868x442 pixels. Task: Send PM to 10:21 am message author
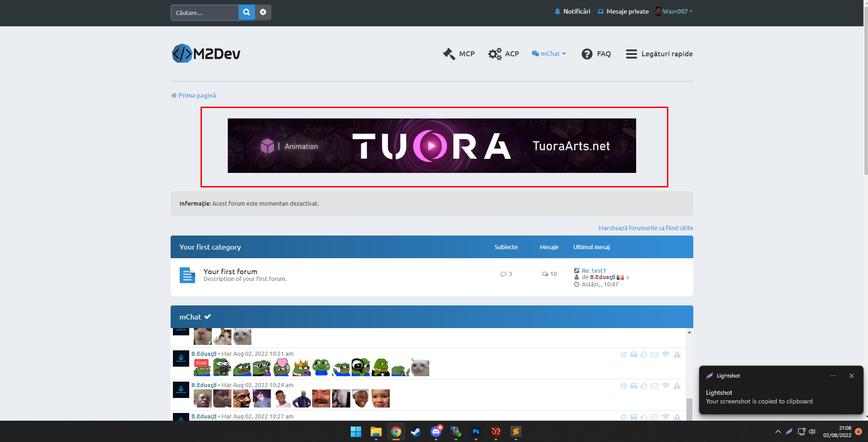tap(654, 354)
